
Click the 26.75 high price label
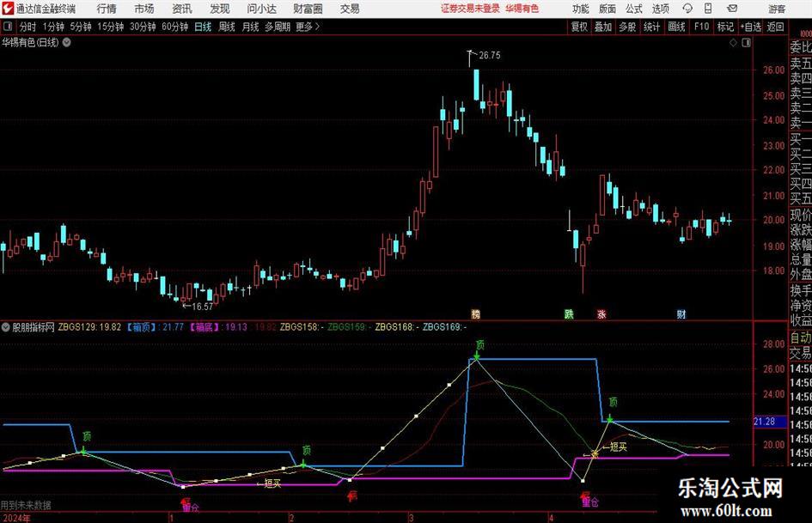coord(490,55)
